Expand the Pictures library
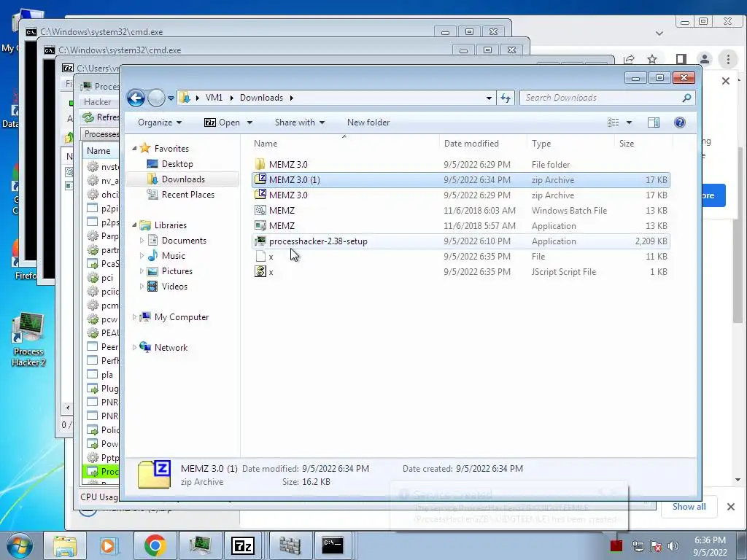The height and width of the screenshot is (560, 747). [142, 271]
